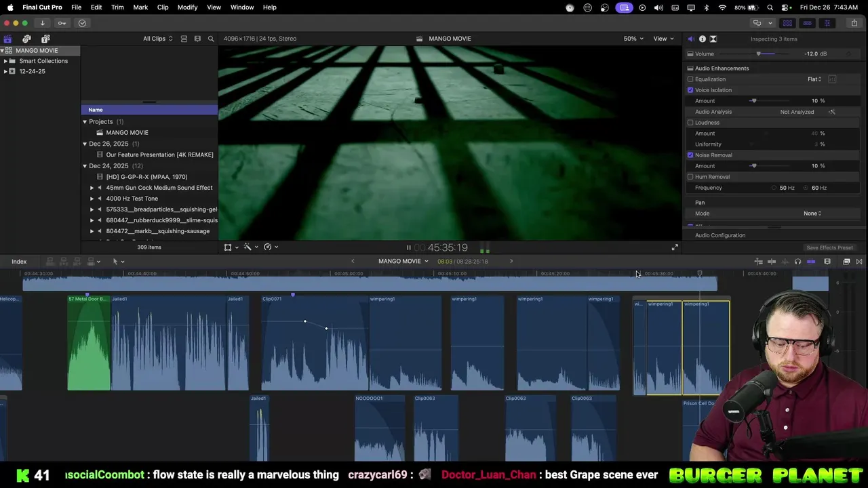The image size is (868, 488).
Task: Click the Share export icon
Action: [854, 23]
